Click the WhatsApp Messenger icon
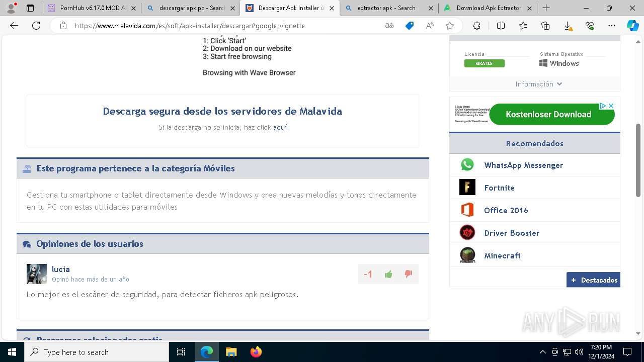 pyautogui.click(x=467, y=165)
